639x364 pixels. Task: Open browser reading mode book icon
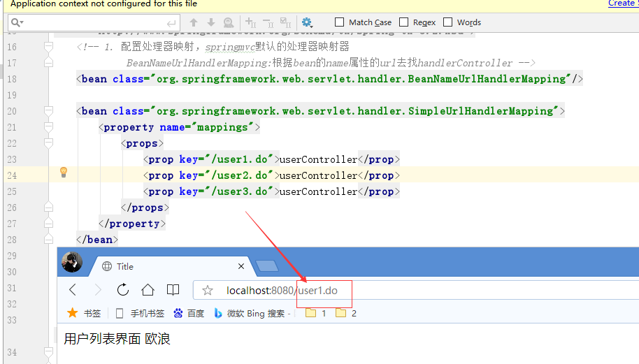coord(173,290)
